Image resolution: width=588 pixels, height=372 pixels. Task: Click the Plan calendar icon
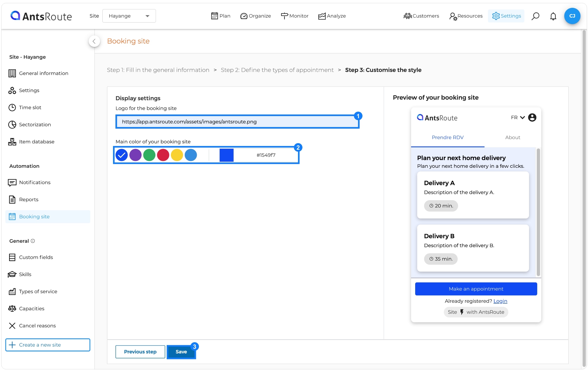click(x=214, y=16)
